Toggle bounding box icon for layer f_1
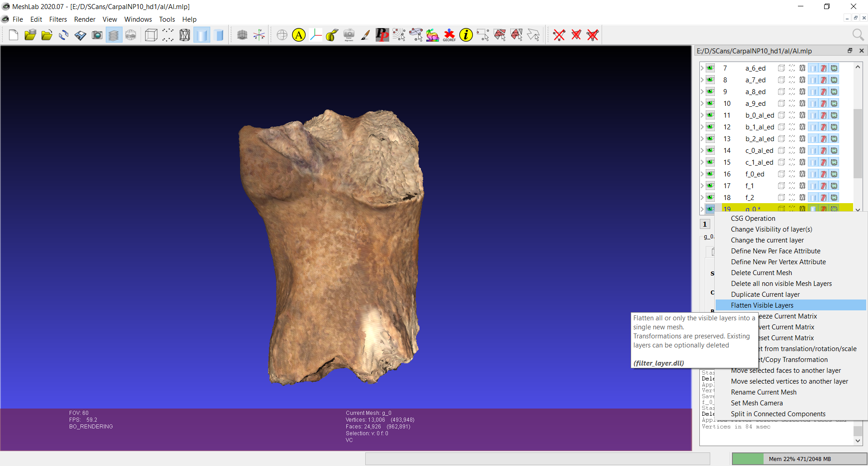The image size is (868, 466). [x=781, y=186]
